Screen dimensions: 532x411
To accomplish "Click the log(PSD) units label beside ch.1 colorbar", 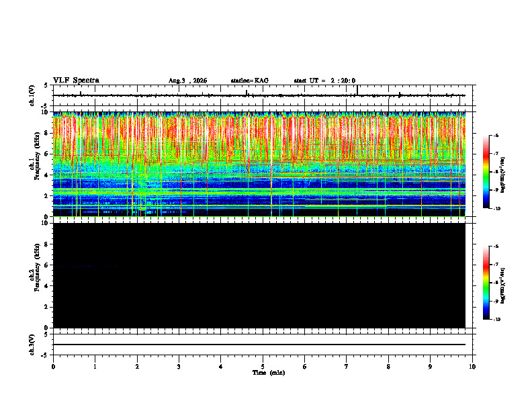I will [x=503, y=175].
